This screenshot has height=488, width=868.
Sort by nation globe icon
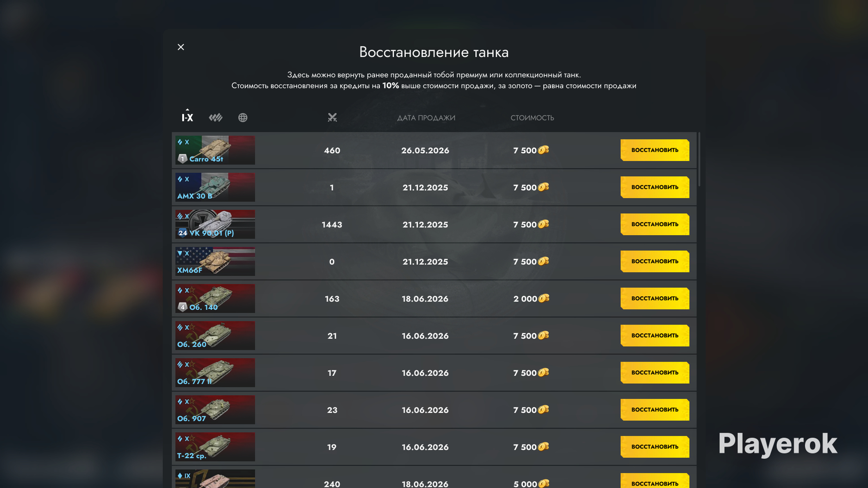[x=243, y=118]
